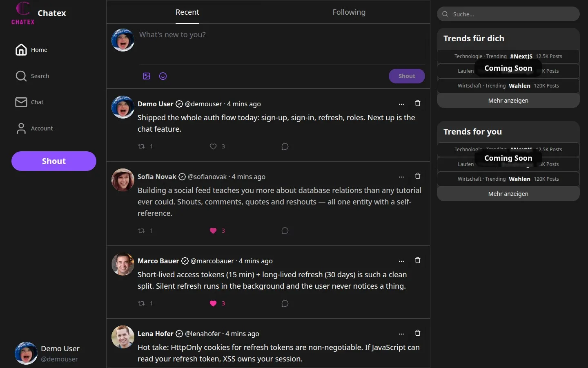Expand Mehr anzeigen under Trends for you
Image resolution: width=588 pixels, height=368 pixels.
[x=508, y=194]
